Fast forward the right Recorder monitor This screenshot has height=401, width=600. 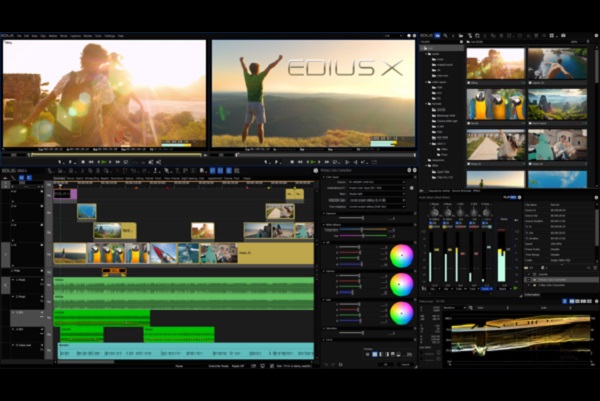(326, 162)
